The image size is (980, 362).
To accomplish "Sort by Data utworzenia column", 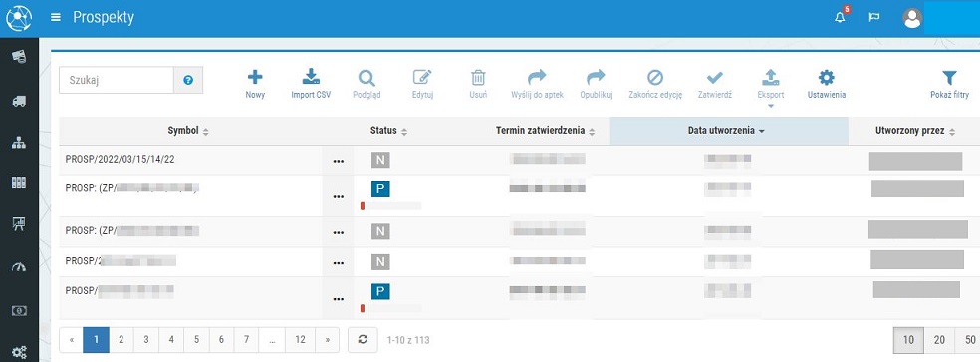I will point(727,131).
